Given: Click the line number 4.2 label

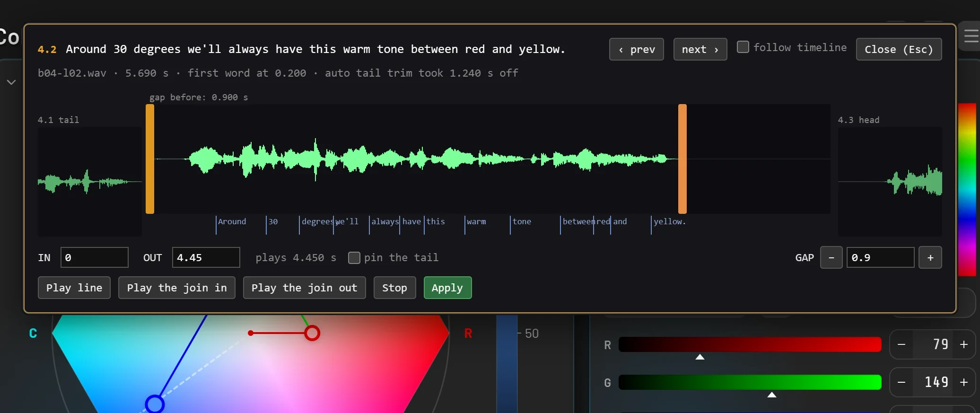Looking at the screenshot, I should [47, 50].
